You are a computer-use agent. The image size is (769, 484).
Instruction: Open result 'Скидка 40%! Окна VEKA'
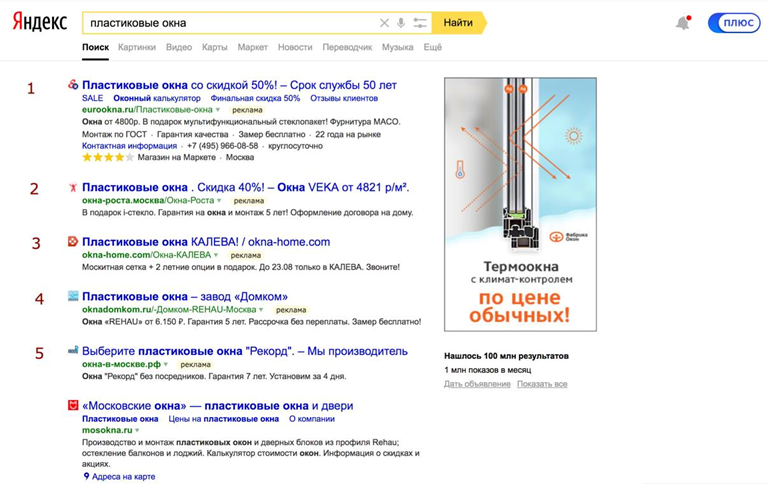click(x=246, y=187)
